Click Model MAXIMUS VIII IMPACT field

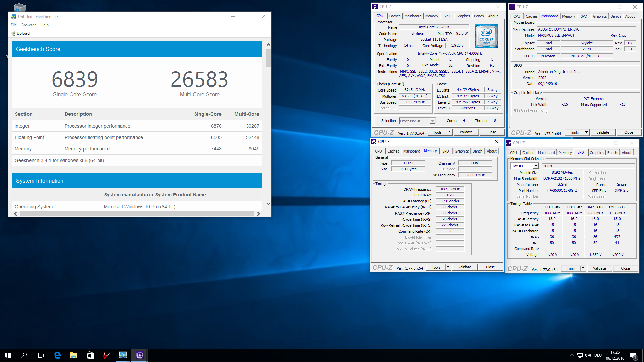(x=568, y=35)
